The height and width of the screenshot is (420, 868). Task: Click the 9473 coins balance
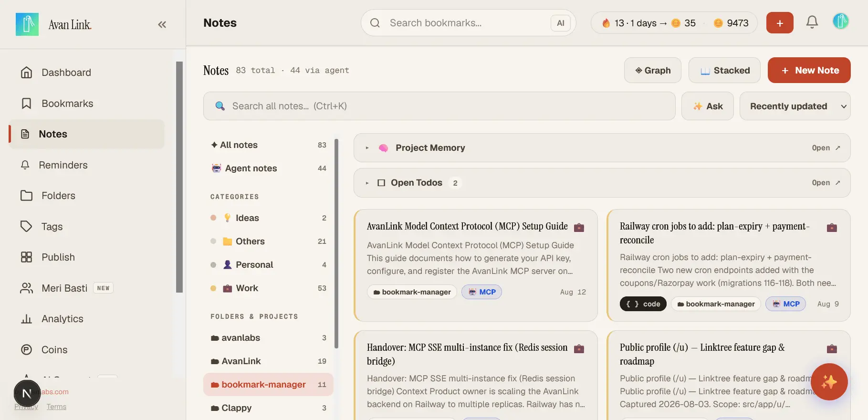point(731,23)
